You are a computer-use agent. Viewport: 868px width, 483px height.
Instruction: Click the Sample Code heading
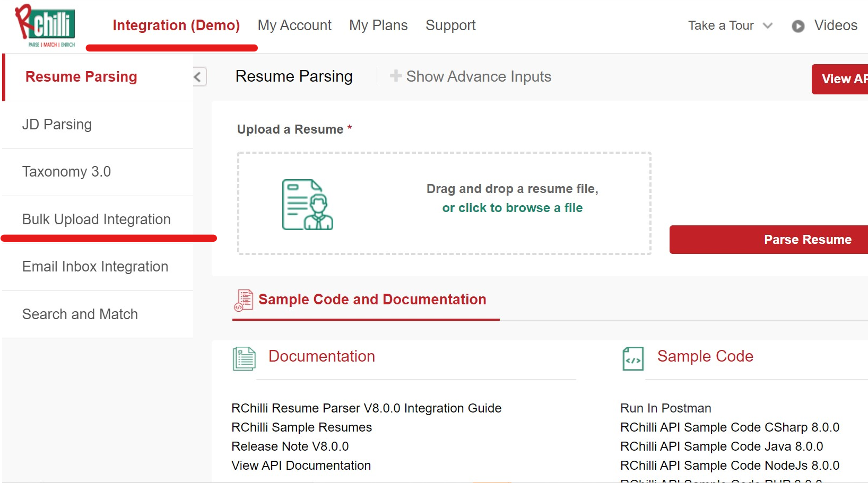pyautogui.click(x=705, y=356)
